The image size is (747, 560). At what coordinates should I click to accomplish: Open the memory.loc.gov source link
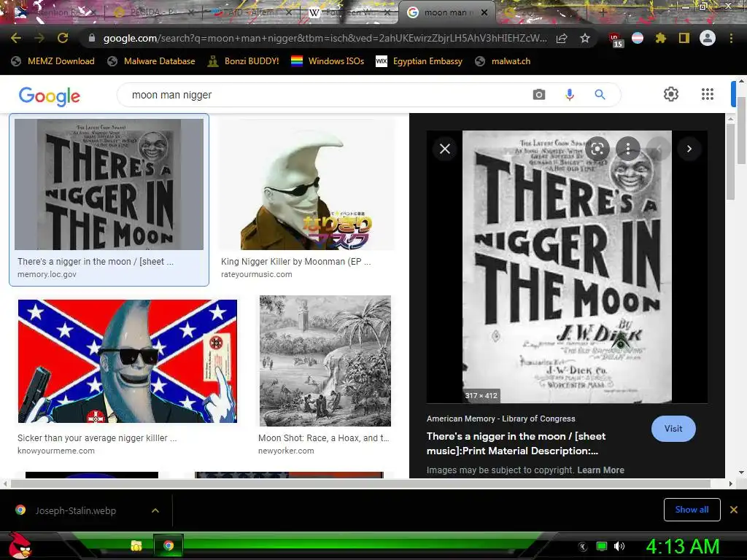[47, 274]
